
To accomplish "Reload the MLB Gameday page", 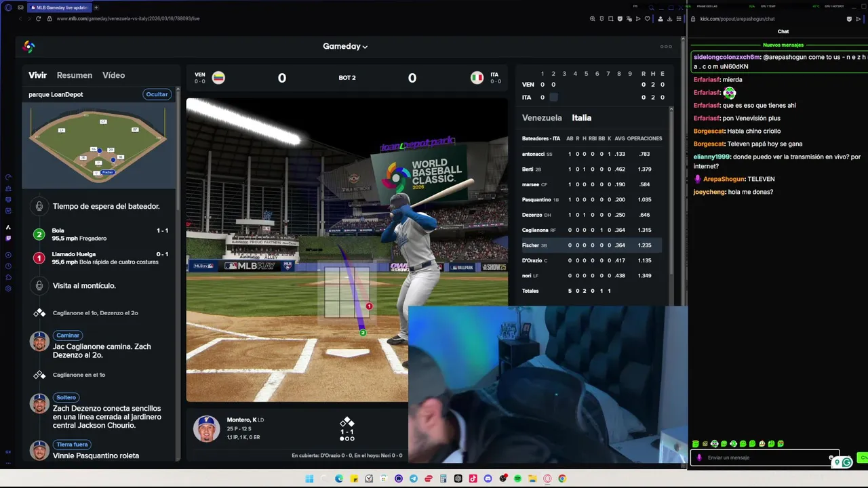I will (x=39, y=19).
